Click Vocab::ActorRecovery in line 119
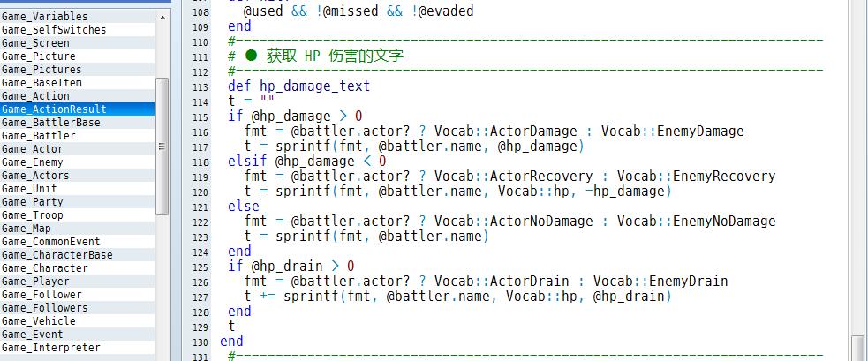This screenshot has height=361, width=868. point(513,176)
